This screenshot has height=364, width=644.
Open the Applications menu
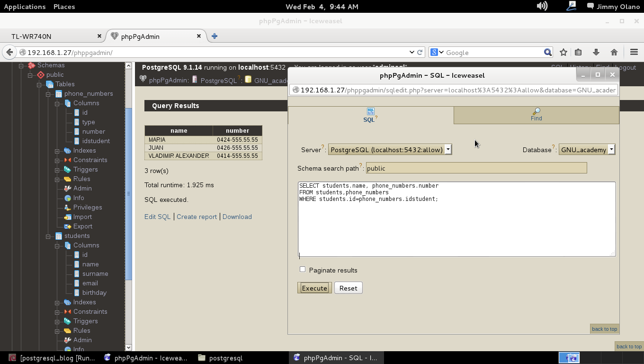(x=25, y=7)
